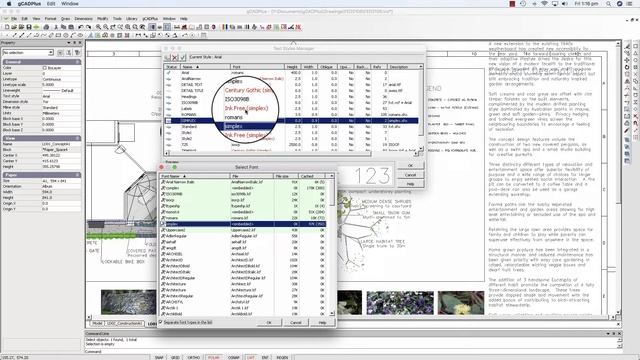Toggle SNAP in the status bar
Image resolution: width=640 pixels, height=360 pixels.
159,357
